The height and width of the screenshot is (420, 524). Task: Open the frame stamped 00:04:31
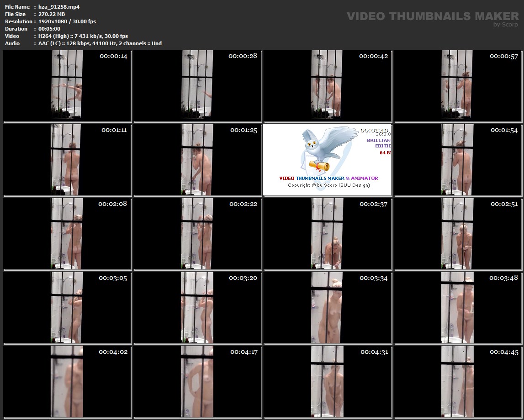[328, 382]
